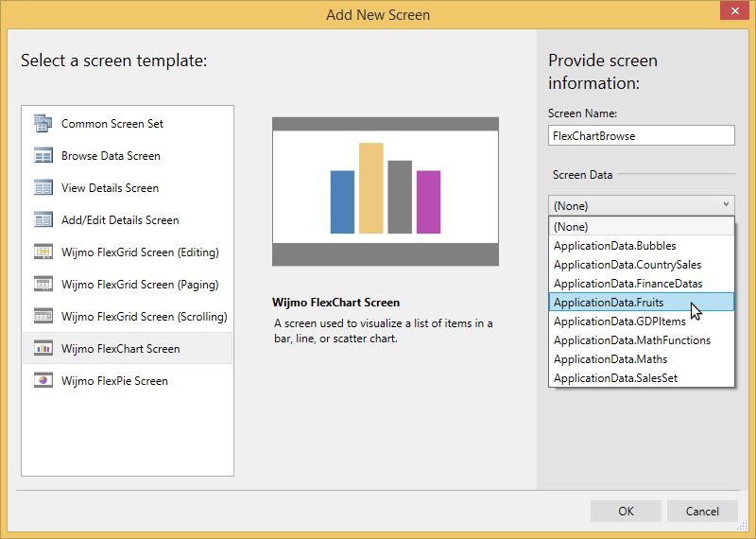
Task: Choose ApplicationData.Fruits from the list
Action: [x=609, y=303]
